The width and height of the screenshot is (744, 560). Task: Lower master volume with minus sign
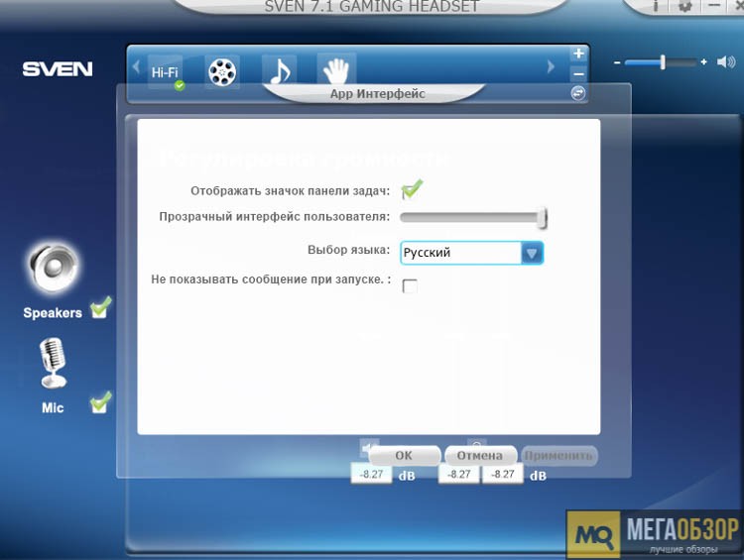pyautogui.click(x=617, y=62)
